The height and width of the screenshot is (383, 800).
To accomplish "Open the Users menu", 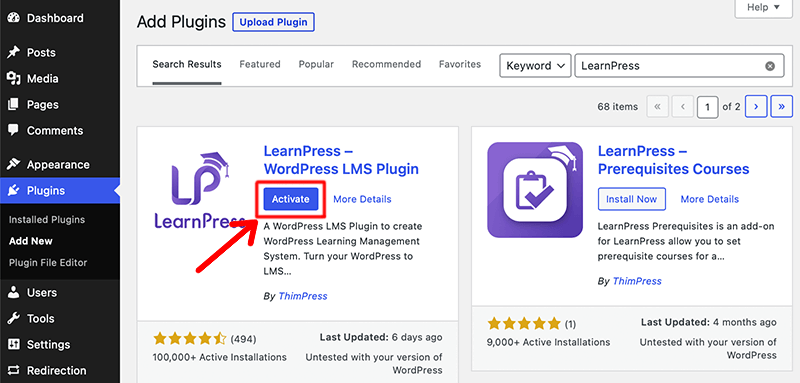I will (x=60, y=293).
